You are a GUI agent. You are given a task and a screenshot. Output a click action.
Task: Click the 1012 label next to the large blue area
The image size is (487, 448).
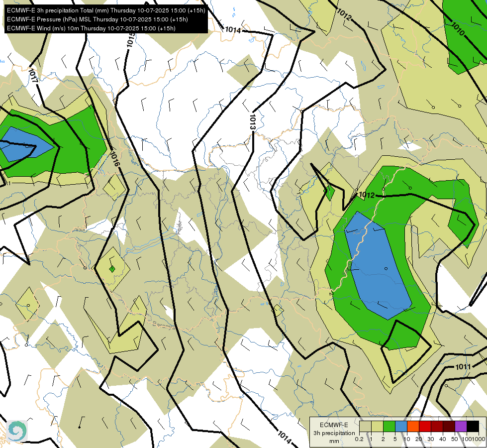click(367, 195)
